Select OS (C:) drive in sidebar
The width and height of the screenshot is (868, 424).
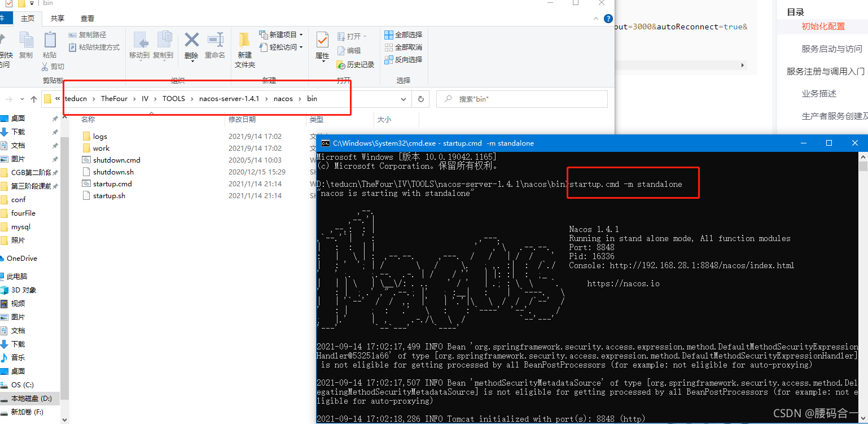23,385
